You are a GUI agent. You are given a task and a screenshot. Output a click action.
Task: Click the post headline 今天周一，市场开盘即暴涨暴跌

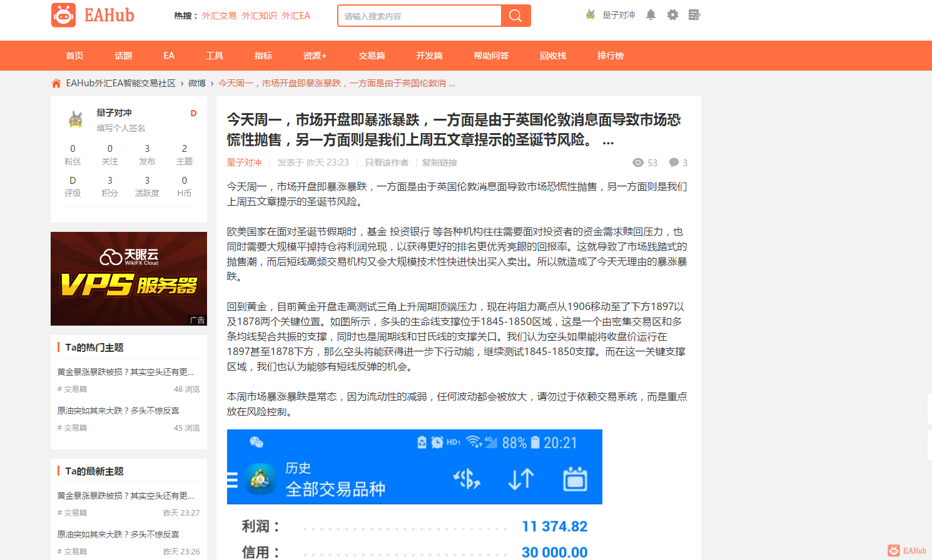point(454,129)
